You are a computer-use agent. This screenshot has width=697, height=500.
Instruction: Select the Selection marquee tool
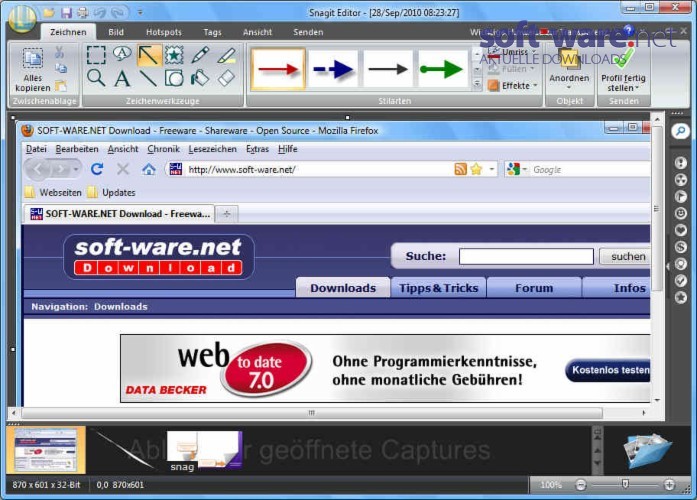(x=96, y=55)
